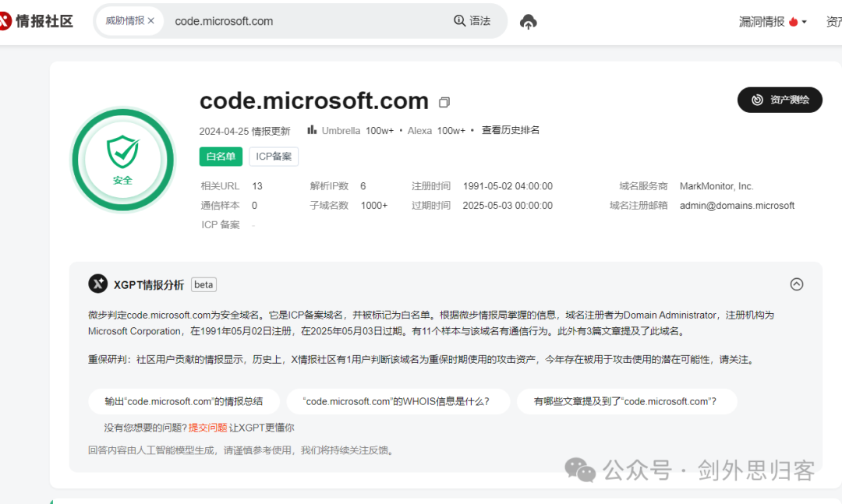Click the 资产测绘 button
The image size is (842, 504).
(x=780, y=100)
